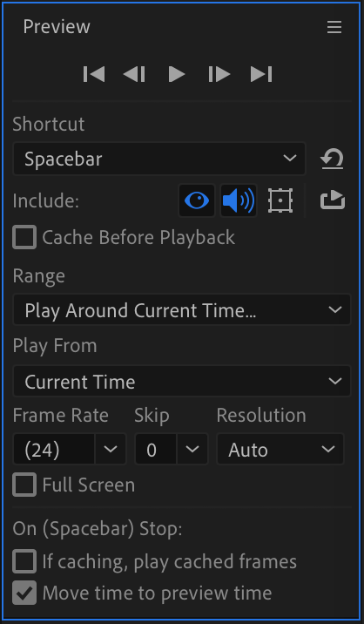Check If caching, play cached frames
Viewport: 364px width, 624px height.
click(24, 561)
